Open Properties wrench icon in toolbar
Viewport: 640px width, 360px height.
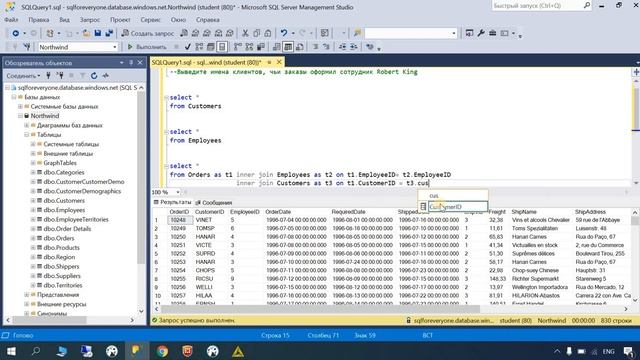pos(481,33)
